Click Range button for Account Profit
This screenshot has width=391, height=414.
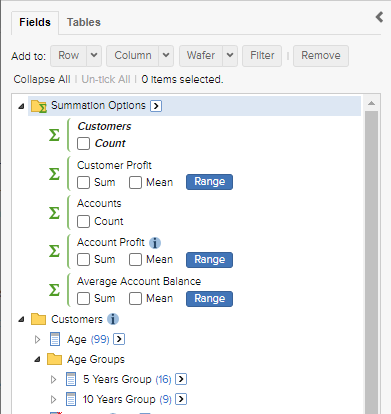[209, 260]
